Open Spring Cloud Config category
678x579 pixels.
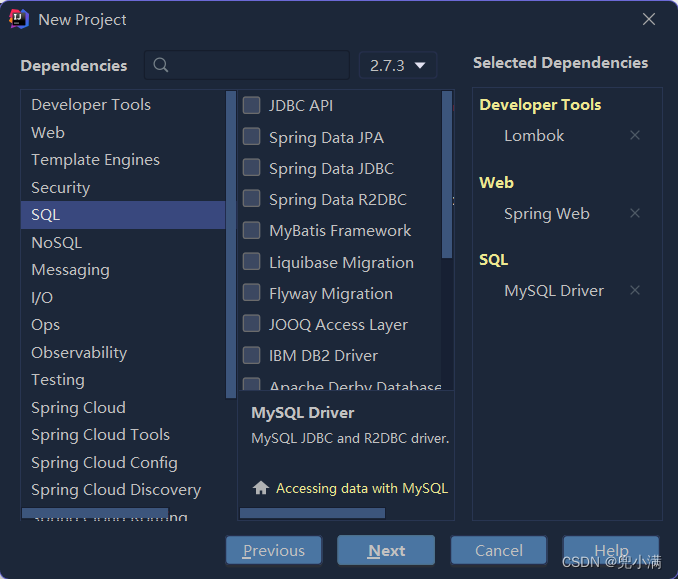[x=123, y=462]
